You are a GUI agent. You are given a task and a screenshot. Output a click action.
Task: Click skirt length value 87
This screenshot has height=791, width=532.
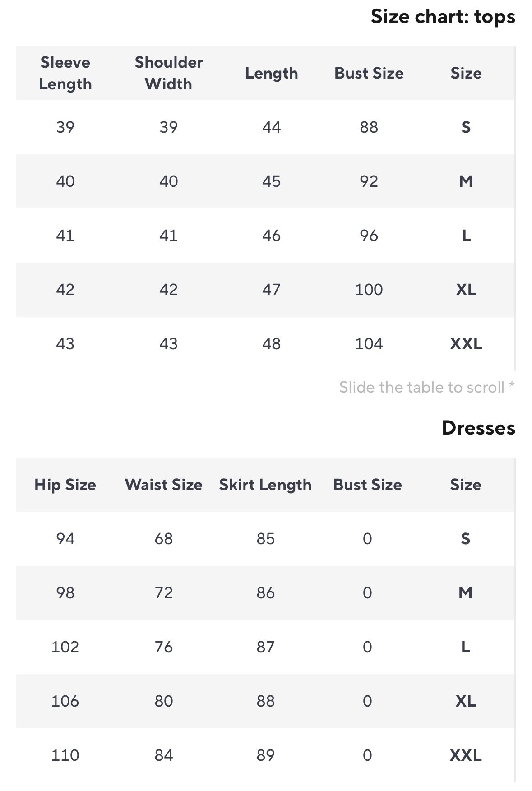click(x=265, y=647)
